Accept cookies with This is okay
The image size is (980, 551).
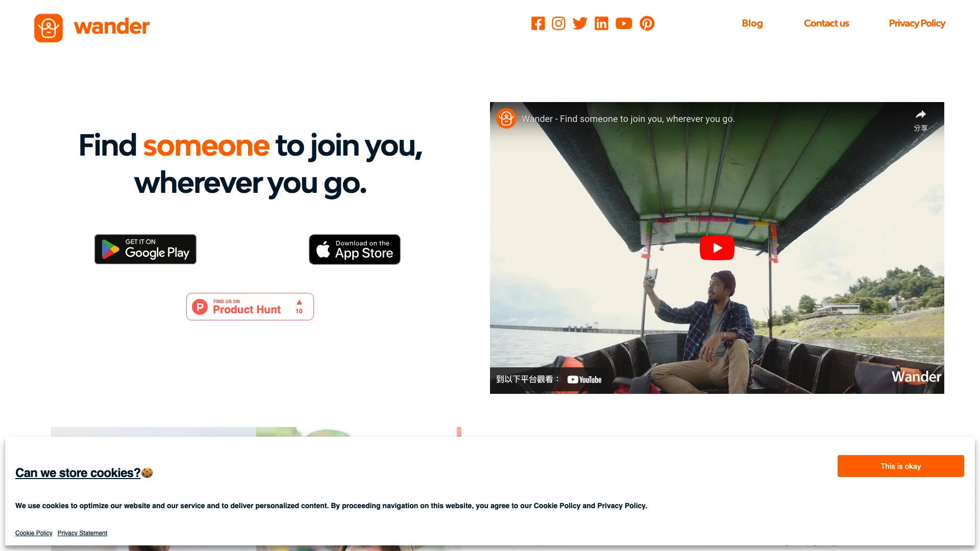pos(900,466)
